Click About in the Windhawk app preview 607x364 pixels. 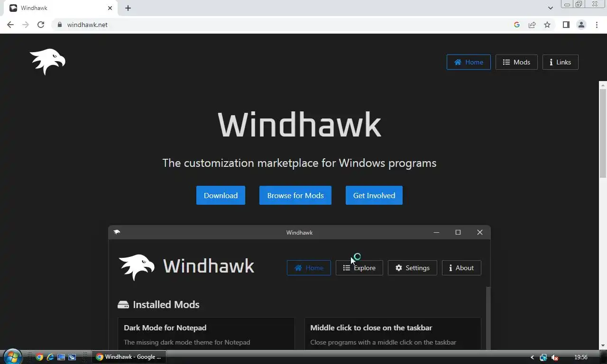point(461,268)
